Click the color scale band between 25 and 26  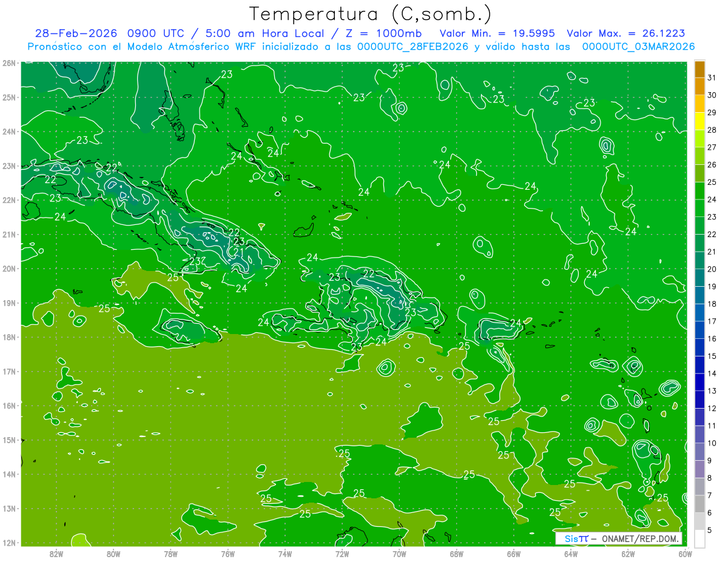point(699,173)
